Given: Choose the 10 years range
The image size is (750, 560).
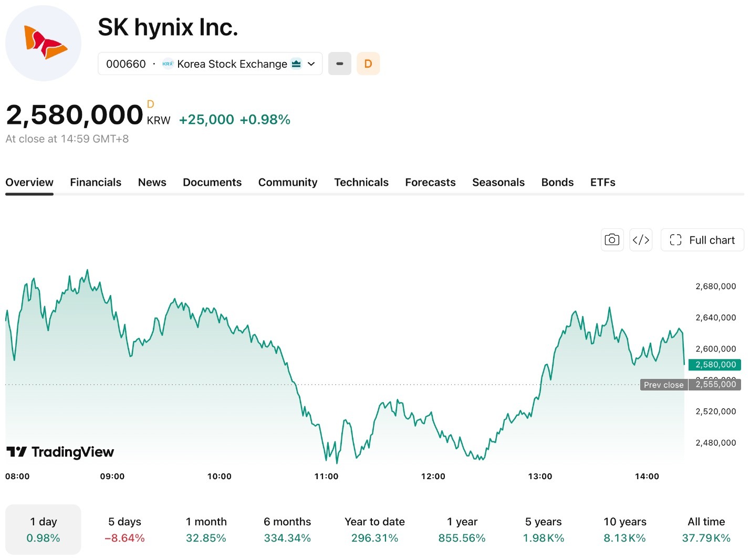Looking at the screenshot, I should pos(625,530).
